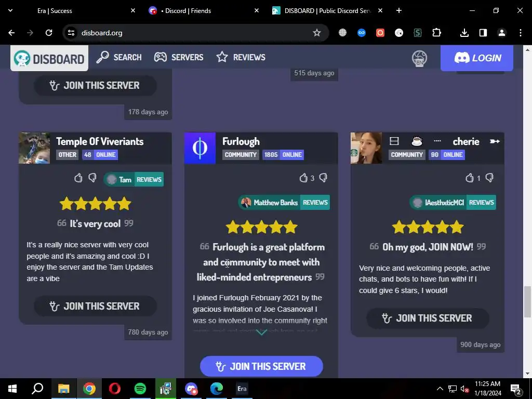Bookmark this page with the star
Image resolution: width=532 pixels, height=399 pixels.
pyautogui.click(x=316, y=33)
